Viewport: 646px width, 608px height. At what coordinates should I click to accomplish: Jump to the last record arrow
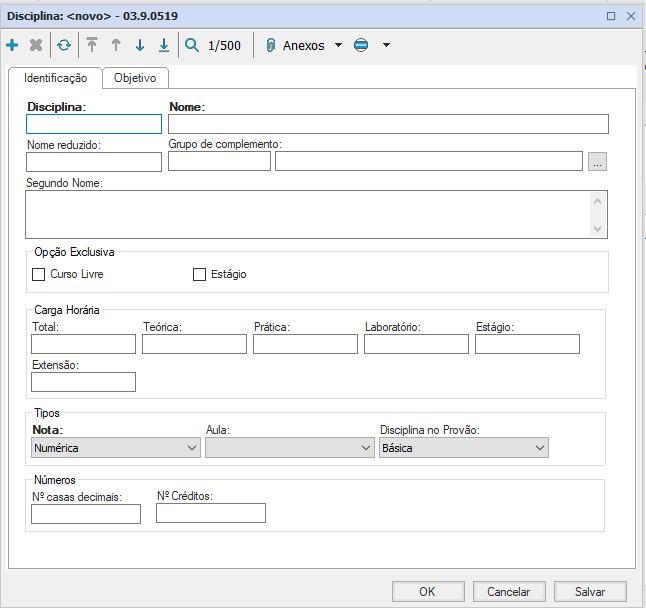pos(164,46)
